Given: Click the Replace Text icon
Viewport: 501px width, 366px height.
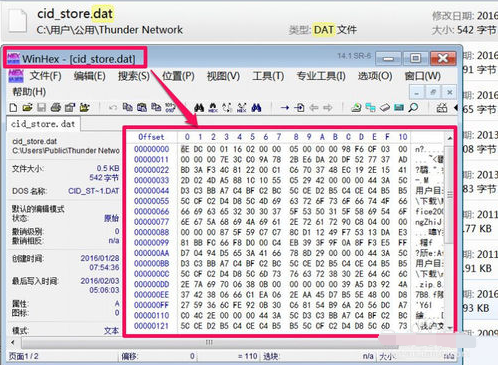Looking at the screenshot, I should (x=227, y=107).
